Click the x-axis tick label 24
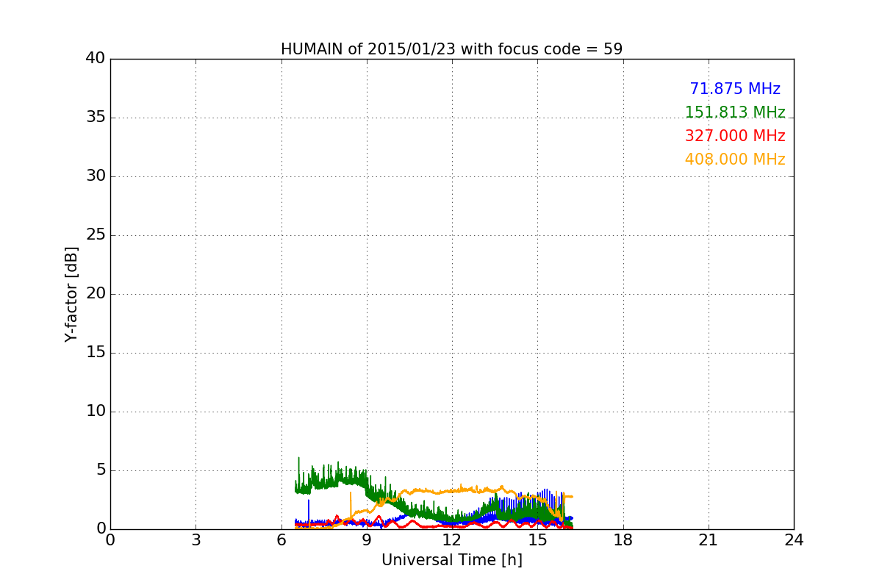 pyautogui.click(x=794, y=539)
